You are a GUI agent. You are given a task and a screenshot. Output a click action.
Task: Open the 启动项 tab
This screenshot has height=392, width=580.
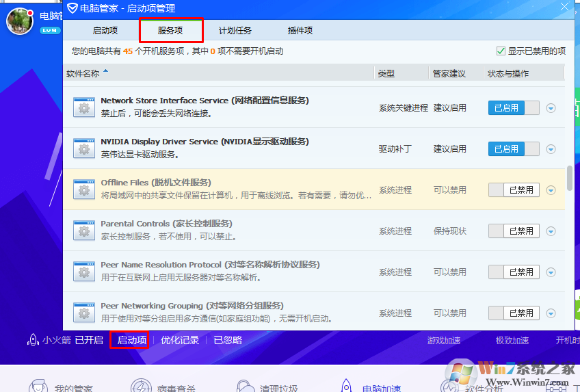click(105, 30)
